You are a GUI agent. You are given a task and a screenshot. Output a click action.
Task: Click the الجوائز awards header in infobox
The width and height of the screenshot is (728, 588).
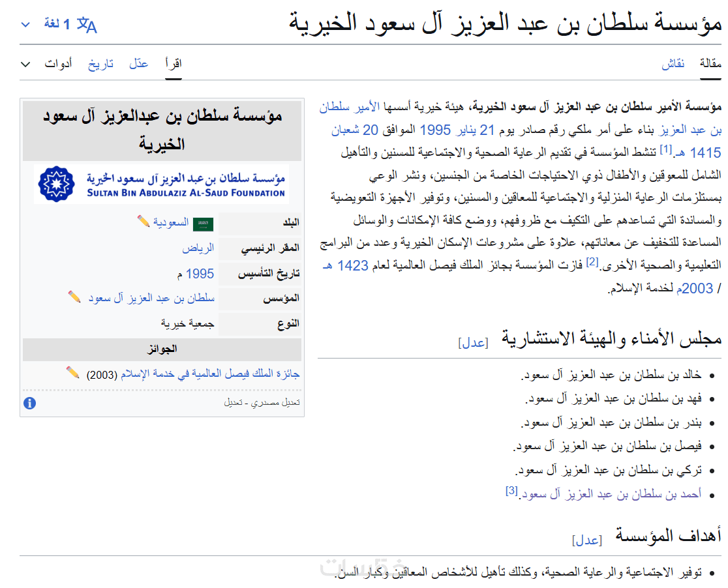coord(162,349)
